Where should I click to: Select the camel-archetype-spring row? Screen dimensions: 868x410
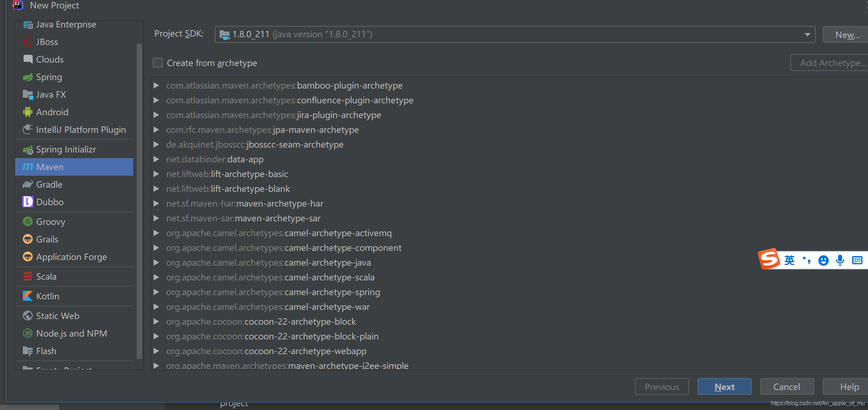click(510, 292)
